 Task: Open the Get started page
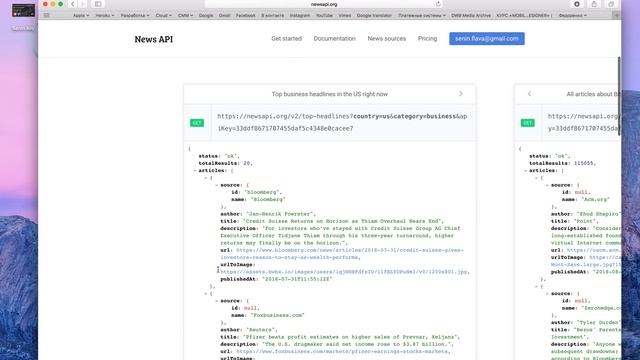[286, 39]
